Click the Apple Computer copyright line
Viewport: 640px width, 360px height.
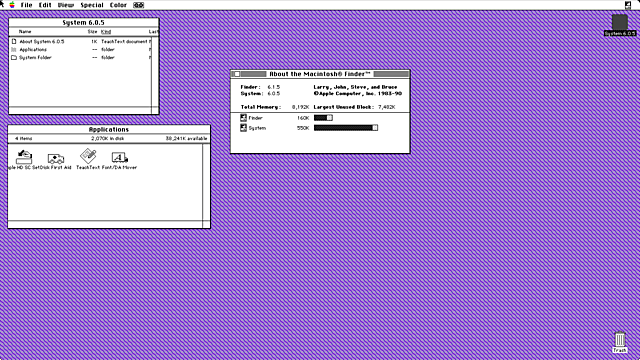tap(358, 93)
